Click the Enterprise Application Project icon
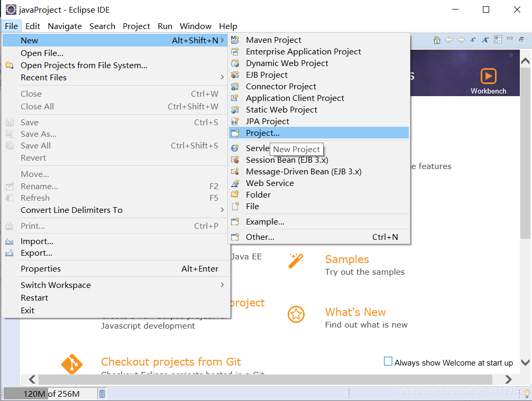The image size is (532, 401). click(235, 52)
